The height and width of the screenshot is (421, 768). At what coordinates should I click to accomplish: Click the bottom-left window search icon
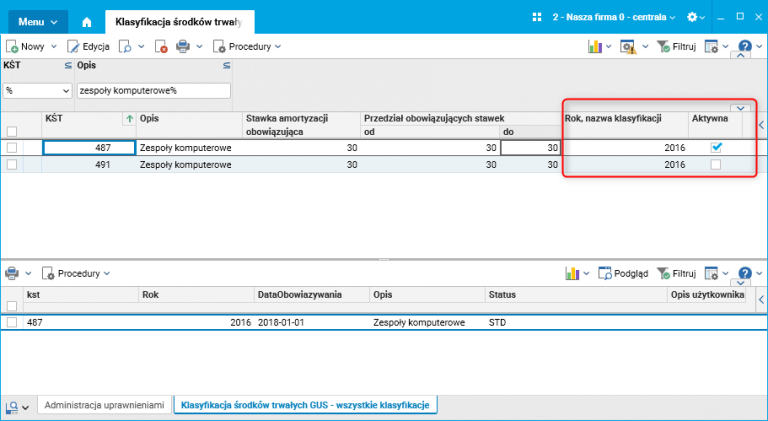pos(12,407)
